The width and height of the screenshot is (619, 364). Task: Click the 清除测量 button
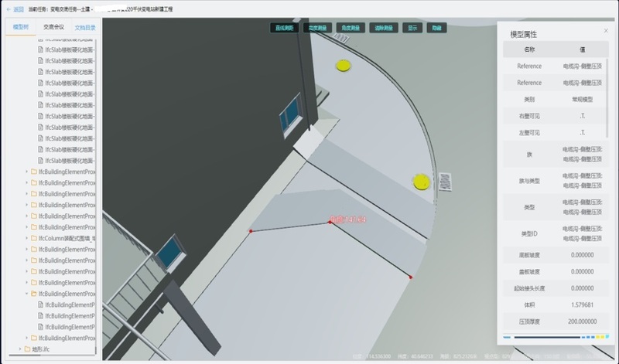click(384, 28)
